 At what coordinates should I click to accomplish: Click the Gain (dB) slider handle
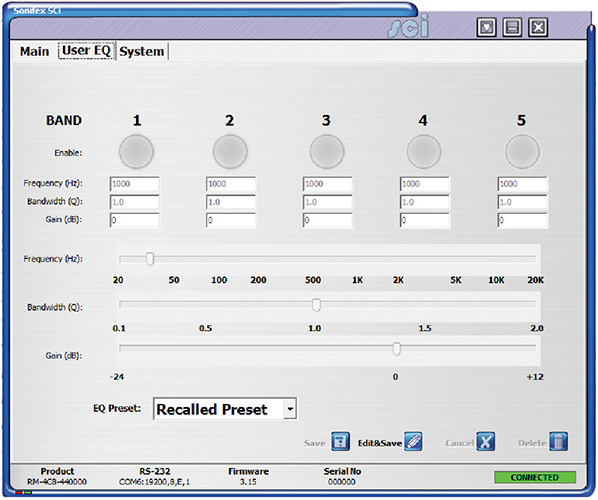pos(397,349)
